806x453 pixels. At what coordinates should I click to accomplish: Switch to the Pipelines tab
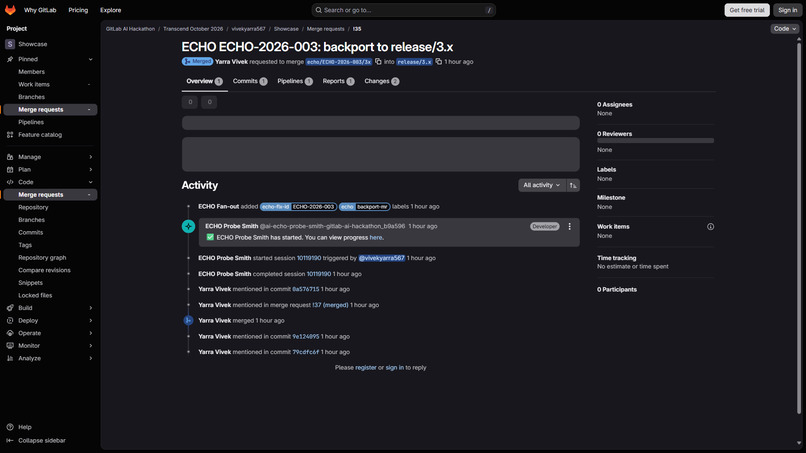pyautogui.click(x=295, y=81)
